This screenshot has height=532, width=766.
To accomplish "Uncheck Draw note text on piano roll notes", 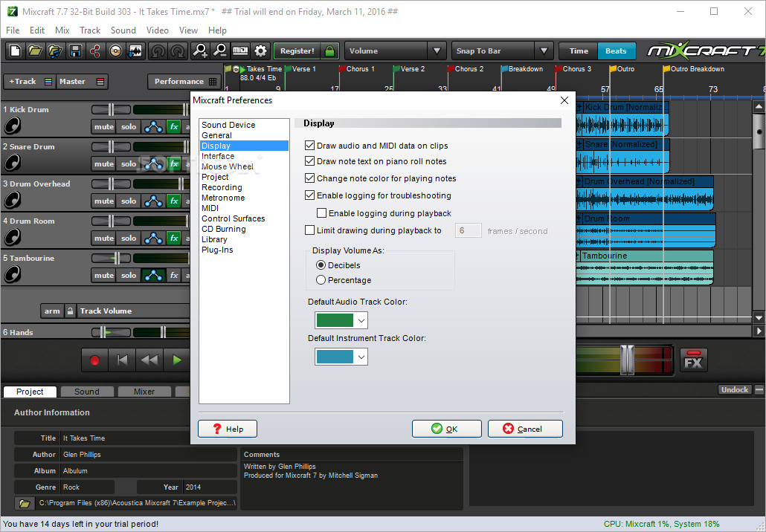I will [x=309, y=161].
